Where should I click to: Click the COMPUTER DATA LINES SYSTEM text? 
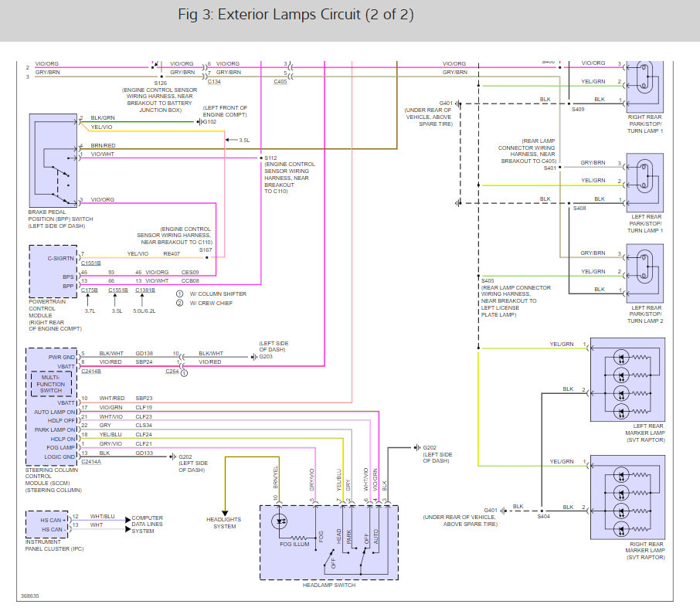148,524
